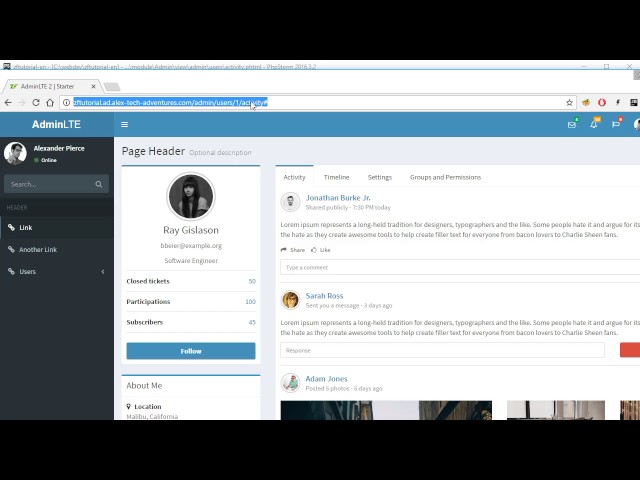Click the Type a comment field
The image size is (640, 480).
pos(460,267)
